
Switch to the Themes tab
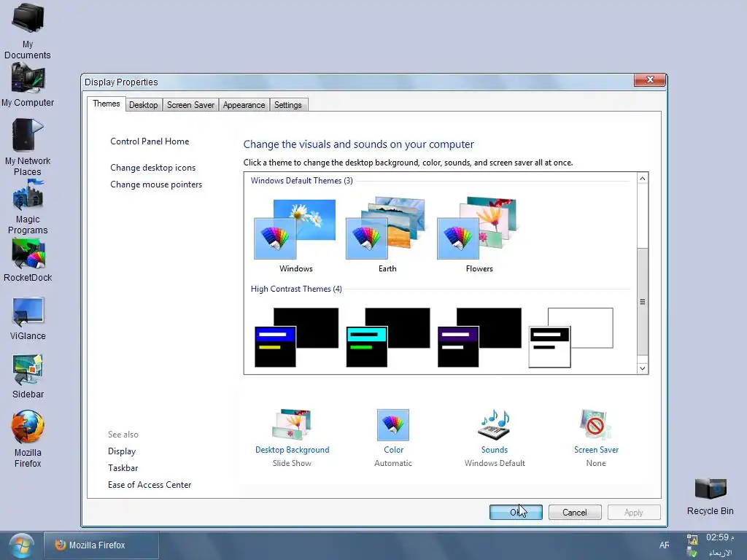107,104
